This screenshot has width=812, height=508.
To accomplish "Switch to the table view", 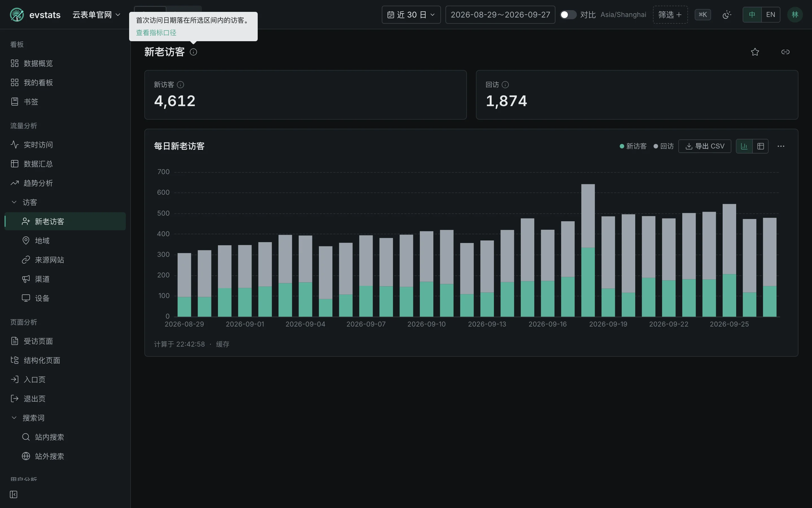I will click(x=761, y=146).
